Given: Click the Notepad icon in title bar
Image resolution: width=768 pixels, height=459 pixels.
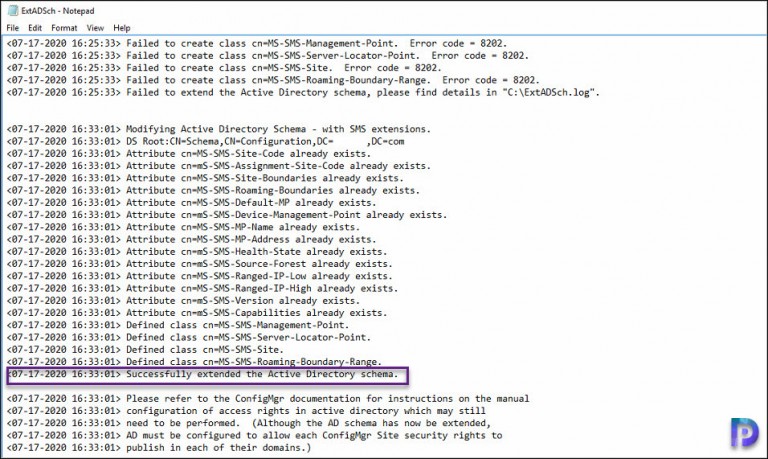Looking at the screenshot, I should pos(13,10).
